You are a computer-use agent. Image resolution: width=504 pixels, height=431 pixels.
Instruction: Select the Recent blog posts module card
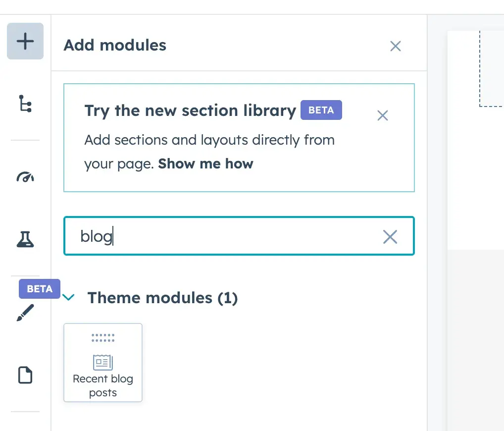click(x=102, y=363)
